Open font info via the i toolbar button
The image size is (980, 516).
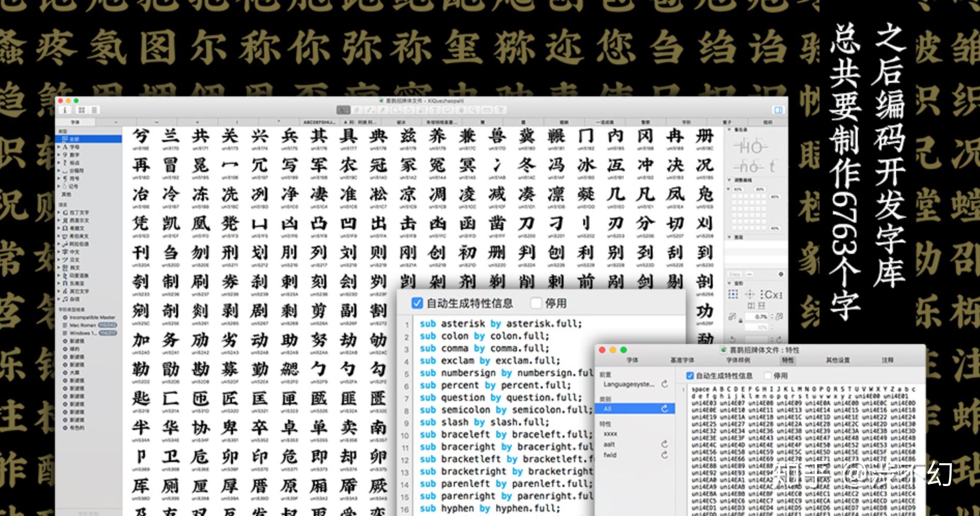pyautogui.click(x=65, y=110)
